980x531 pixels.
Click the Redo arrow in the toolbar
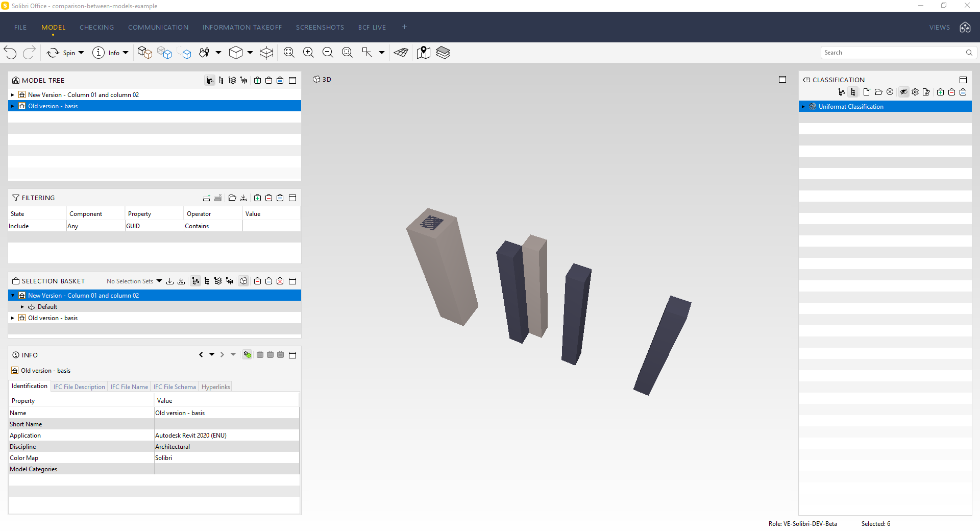(x=30, y=53)
